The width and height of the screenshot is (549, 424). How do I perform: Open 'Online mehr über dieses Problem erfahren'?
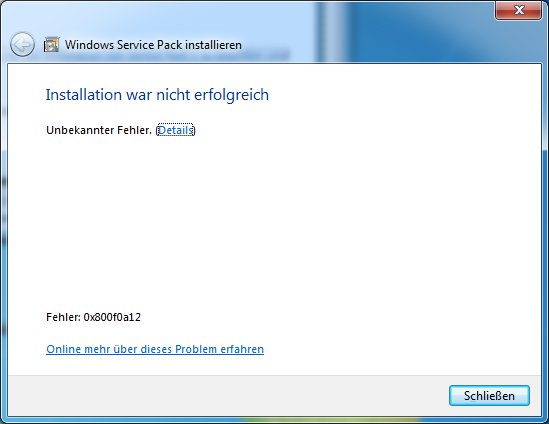[155, 349]
